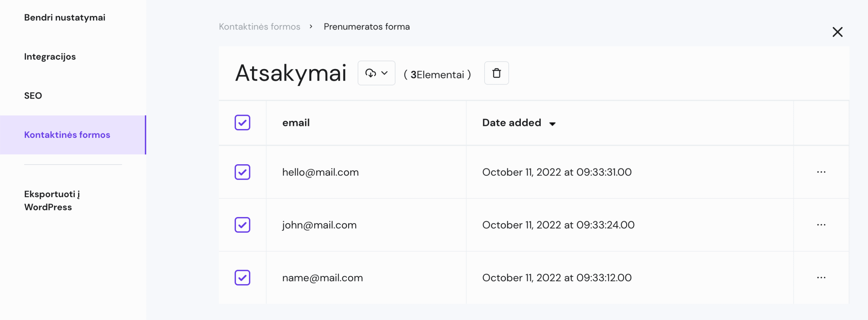This screenshot has height=320, width=868.
Task: Click the Prenumeratos forma breadcrumb
Action: point(367,27)
